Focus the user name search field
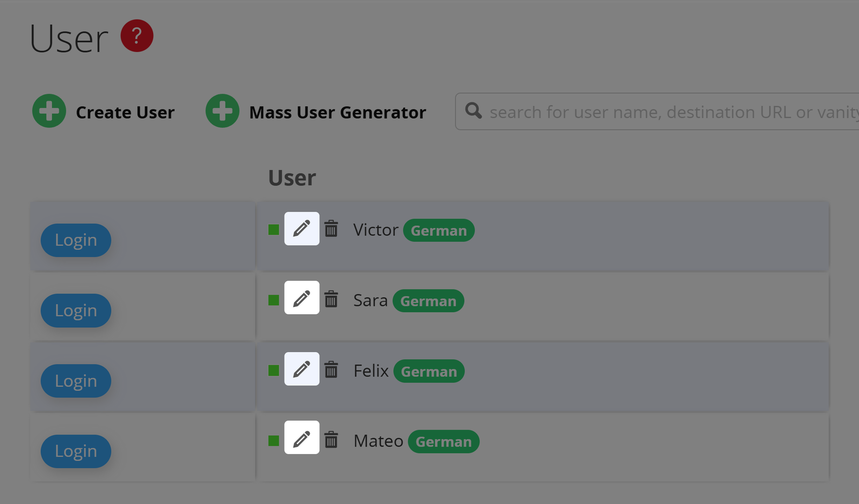 [671, 112]
